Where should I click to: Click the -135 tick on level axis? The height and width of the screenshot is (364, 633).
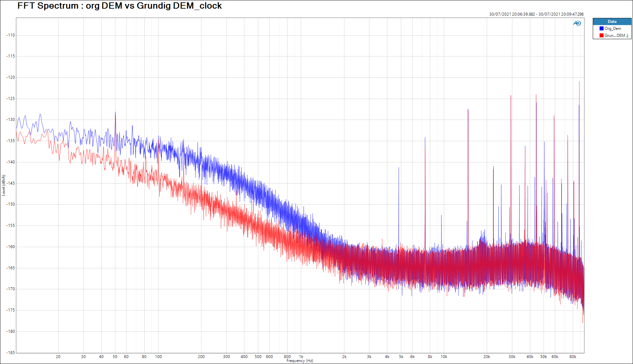pos(11,141)
